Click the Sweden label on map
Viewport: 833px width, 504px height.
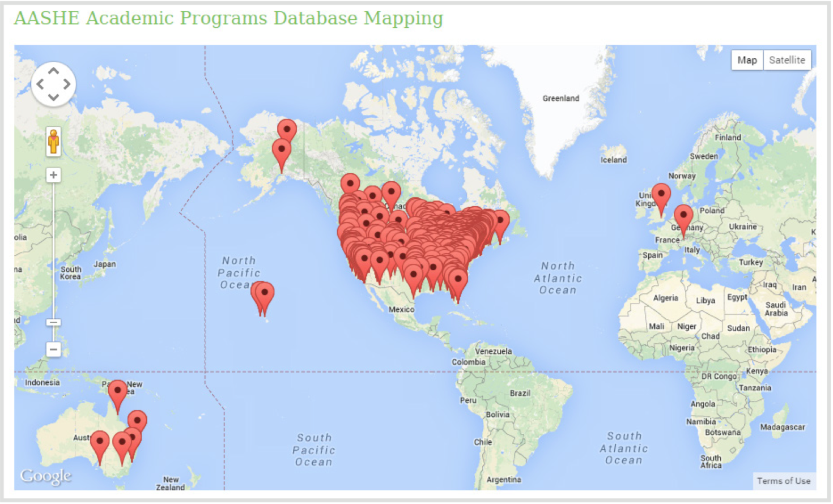tap(704, 156)
